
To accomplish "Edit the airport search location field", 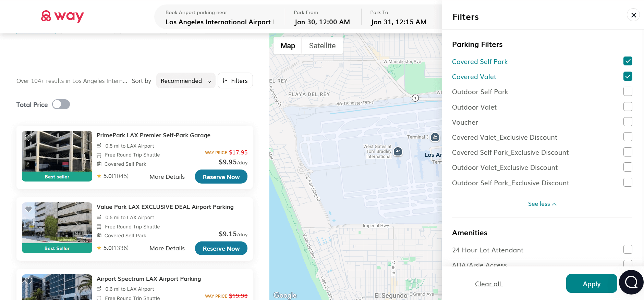I will (218, 22).
